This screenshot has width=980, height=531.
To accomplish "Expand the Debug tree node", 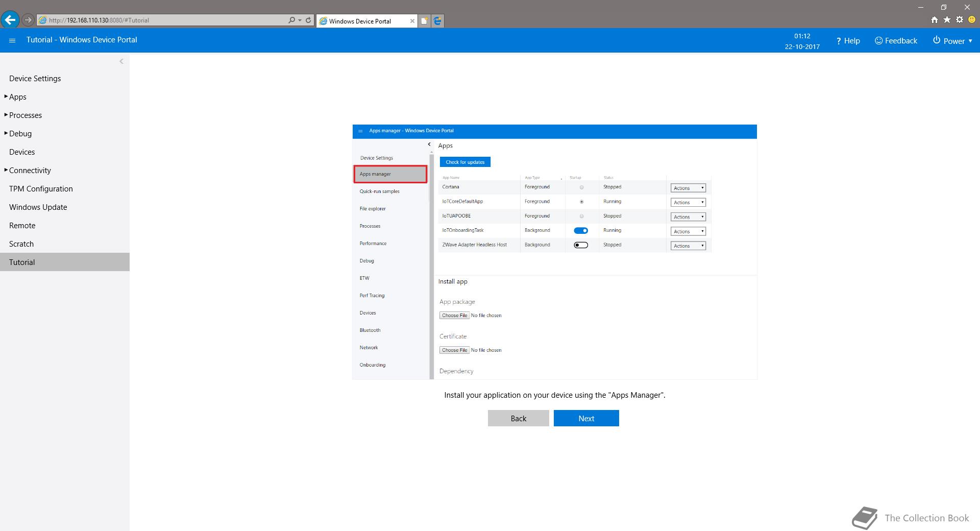I will click(x=6, y=133).
